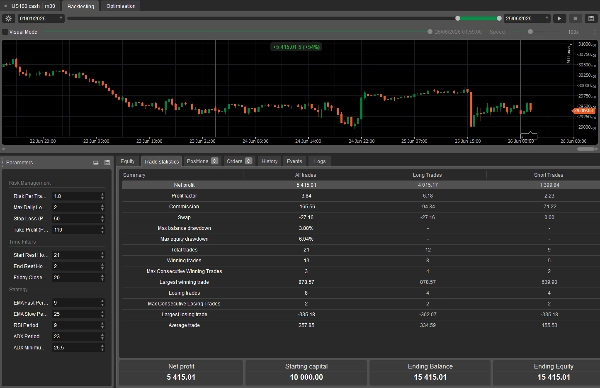This screenshot has width=600, height=388.
Task: Click the Take Profit stepper arrows
Action: pos(102,230)
